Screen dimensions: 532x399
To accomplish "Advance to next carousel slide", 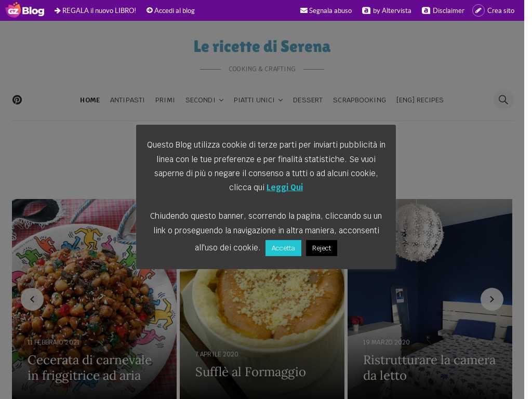I will tap(491, 299).
